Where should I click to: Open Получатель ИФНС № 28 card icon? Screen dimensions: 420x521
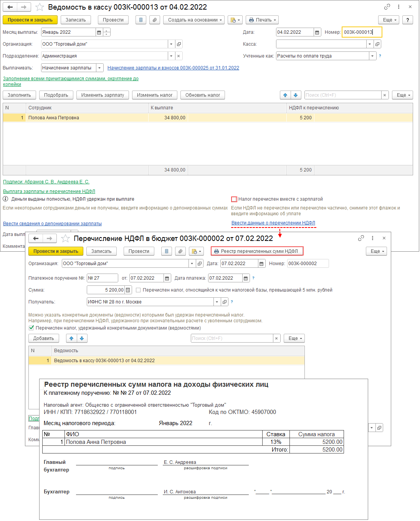[x=225, y=302]
